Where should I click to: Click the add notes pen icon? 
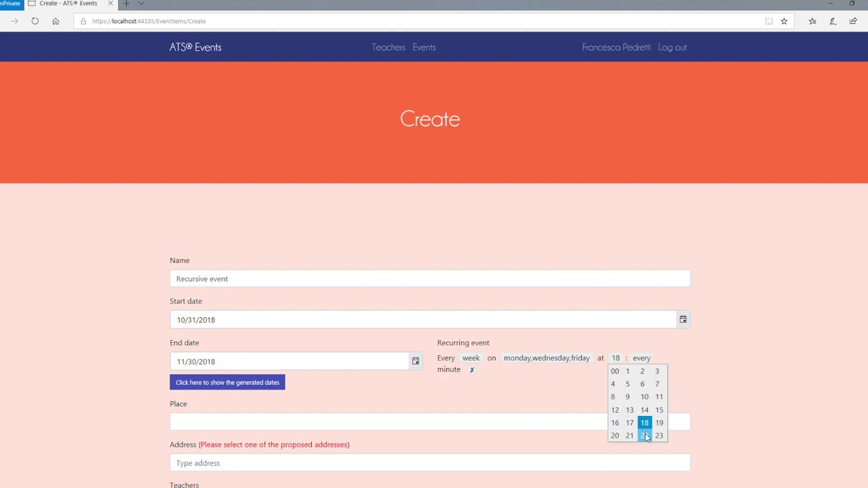[833, 21]
